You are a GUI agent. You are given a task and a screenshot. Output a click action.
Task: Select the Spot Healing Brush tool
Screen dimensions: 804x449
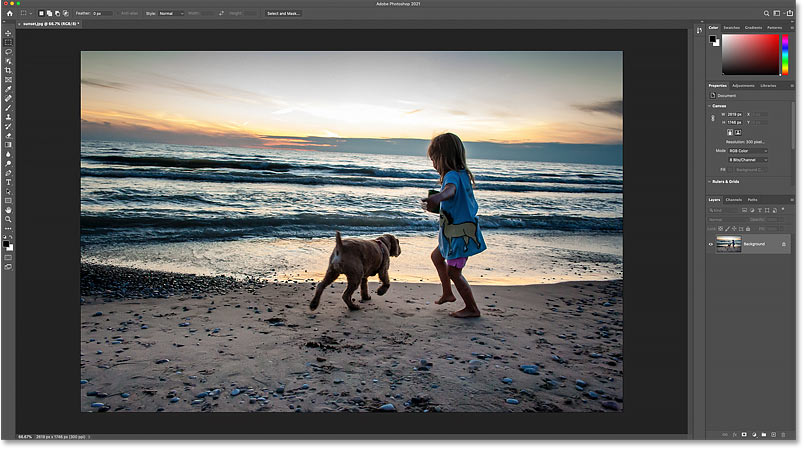tap(8, 98)
